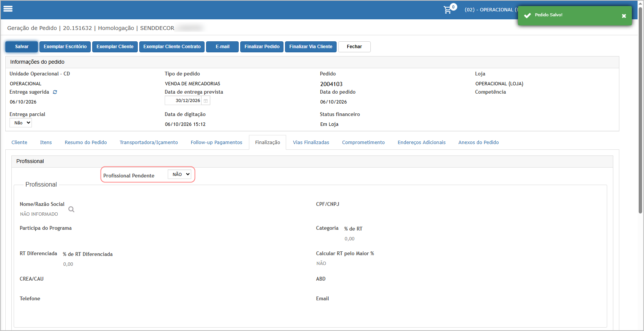Open Exemplar Cliente Contrato
Screen dimensions: 644x331
pyautogui.click(x=172, y=47)
